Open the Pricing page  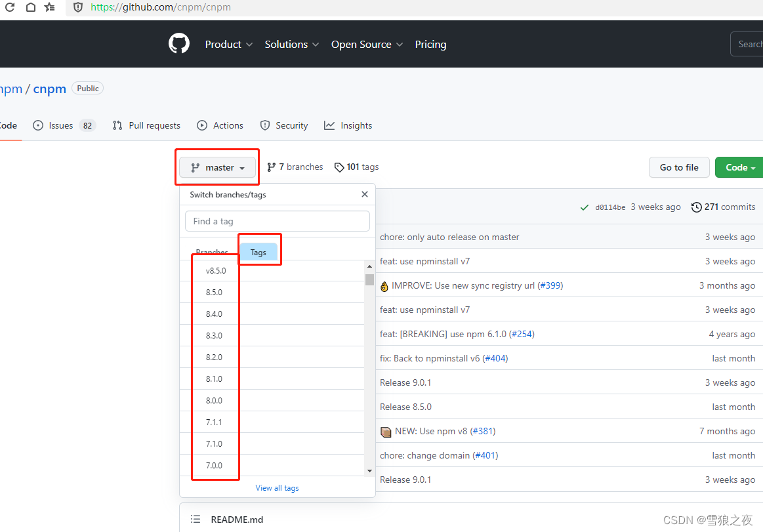(x=430, y=45)
